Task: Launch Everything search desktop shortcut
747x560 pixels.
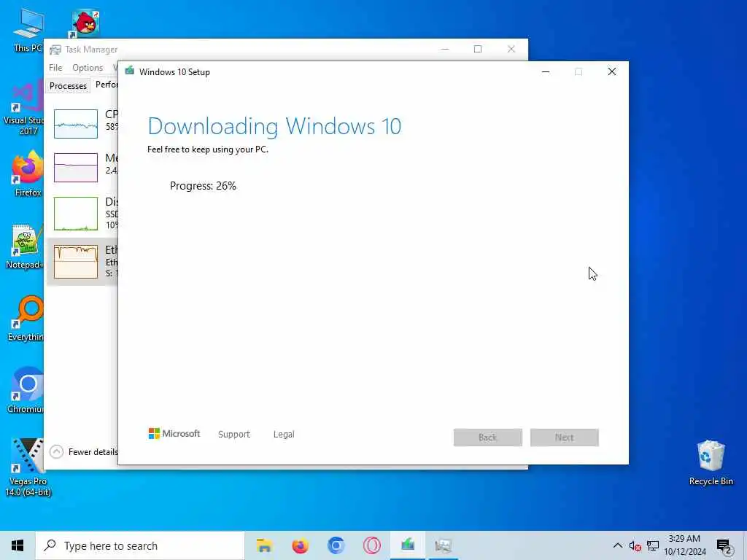Action: pos(26,319)
